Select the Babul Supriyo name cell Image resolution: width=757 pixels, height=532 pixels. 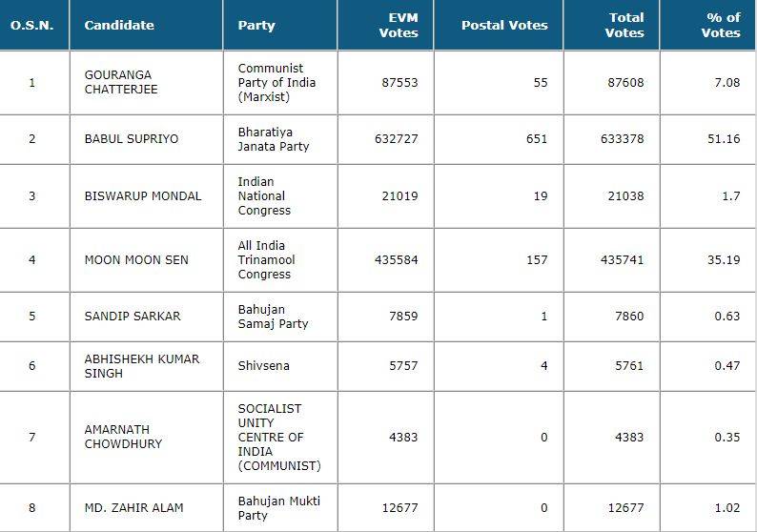click(x=132, y=139)
